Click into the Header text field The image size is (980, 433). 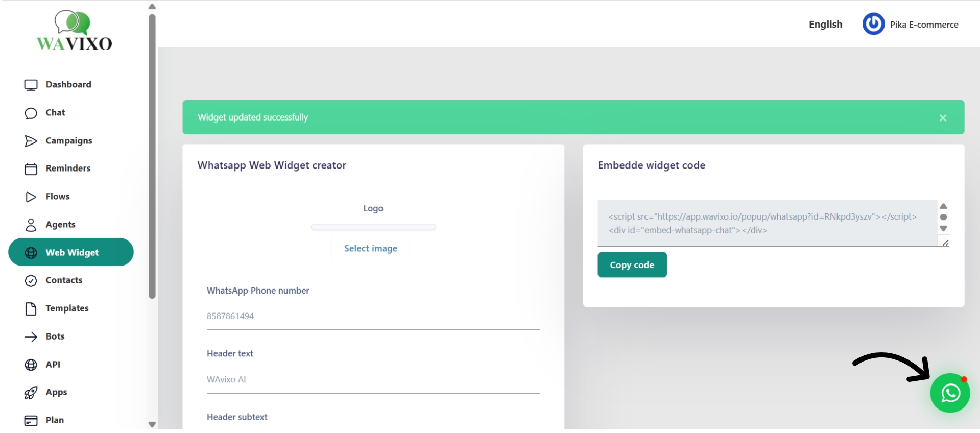(373, 380)
